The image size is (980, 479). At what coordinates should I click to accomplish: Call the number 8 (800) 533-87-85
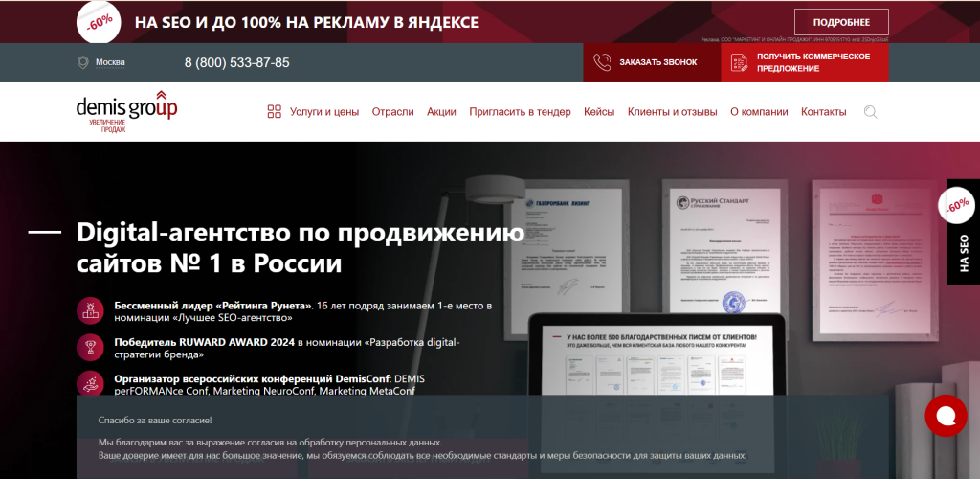(x=237, y=62)
